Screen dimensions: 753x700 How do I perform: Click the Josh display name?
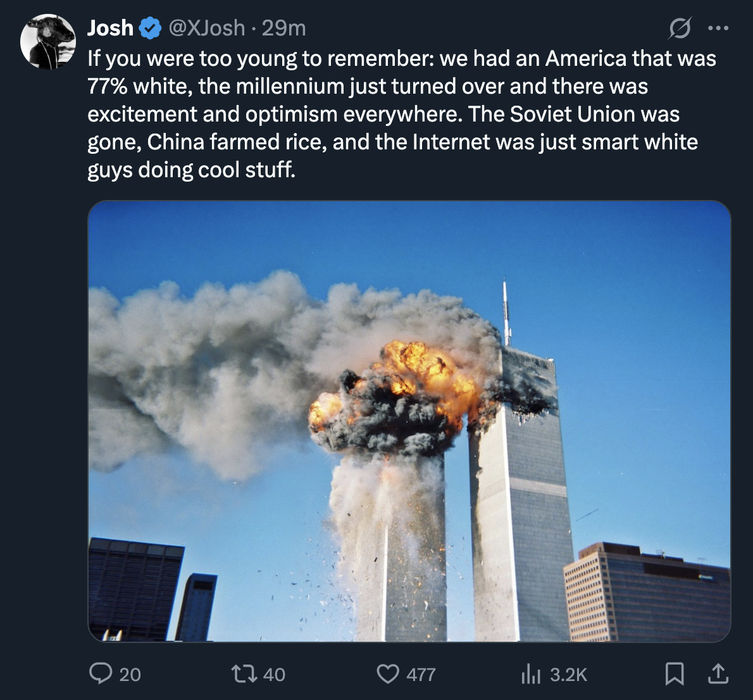click(111, 28)
